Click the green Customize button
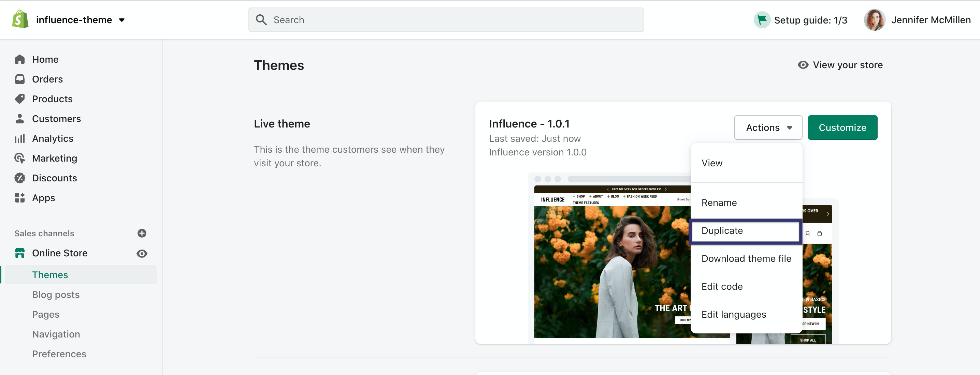The width and height of the screenshot is (980, 375). pos(842,127)
